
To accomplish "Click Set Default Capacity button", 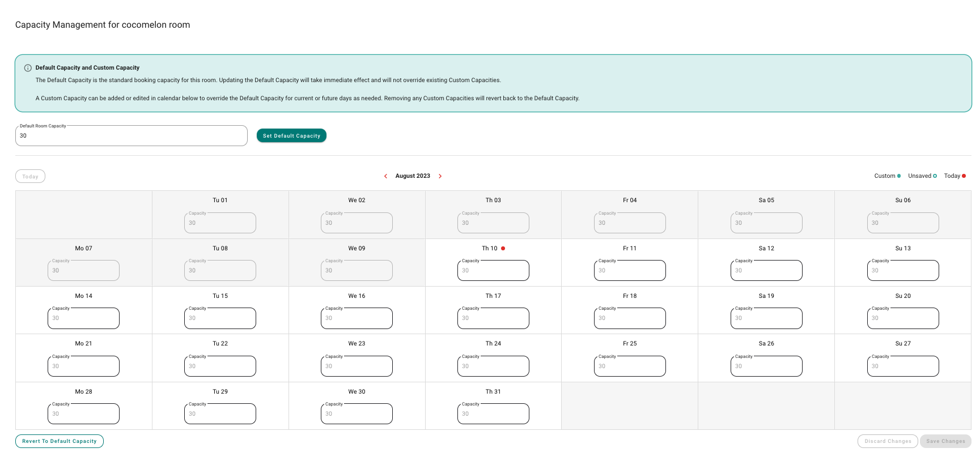I will coord(291,135).
